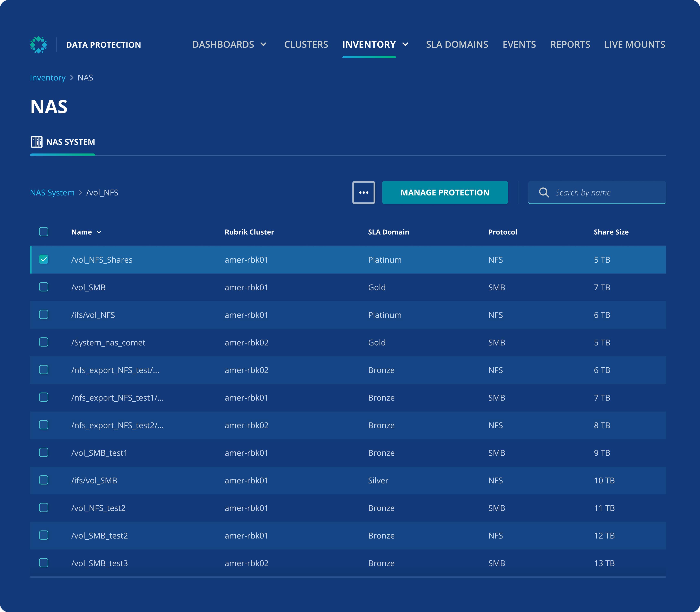700x612 pixels.
Task: Open the three-dot more options button
Action: (x=364, y=193)
